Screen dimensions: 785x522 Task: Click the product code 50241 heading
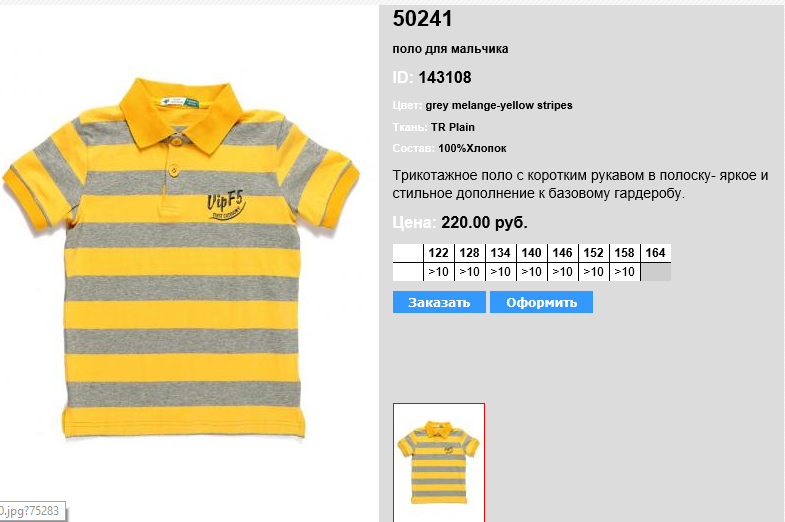[x=423, y=19]
